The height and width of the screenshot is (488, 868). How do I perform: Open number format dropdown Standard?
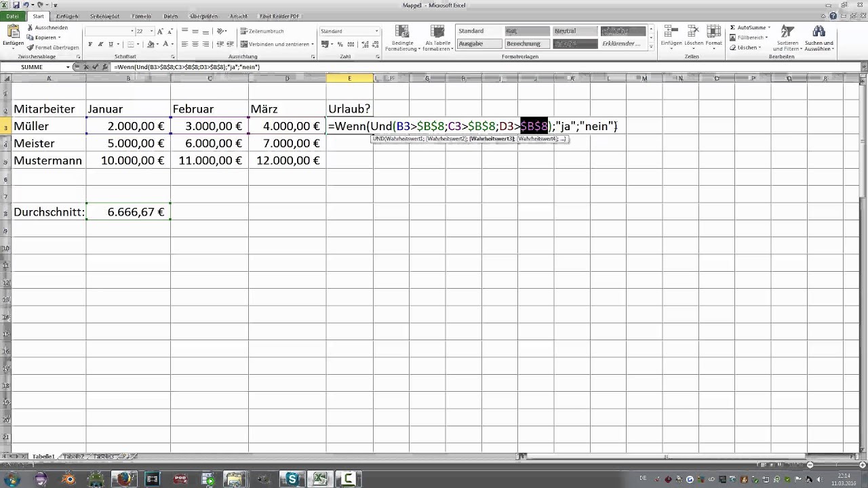click(376, 31)
